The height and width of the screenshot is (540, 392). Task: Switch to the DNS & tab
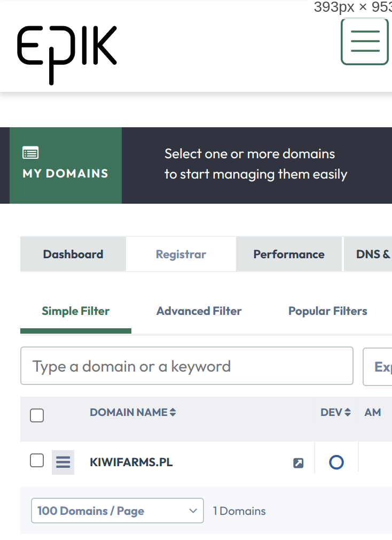[x=369, y=254]
